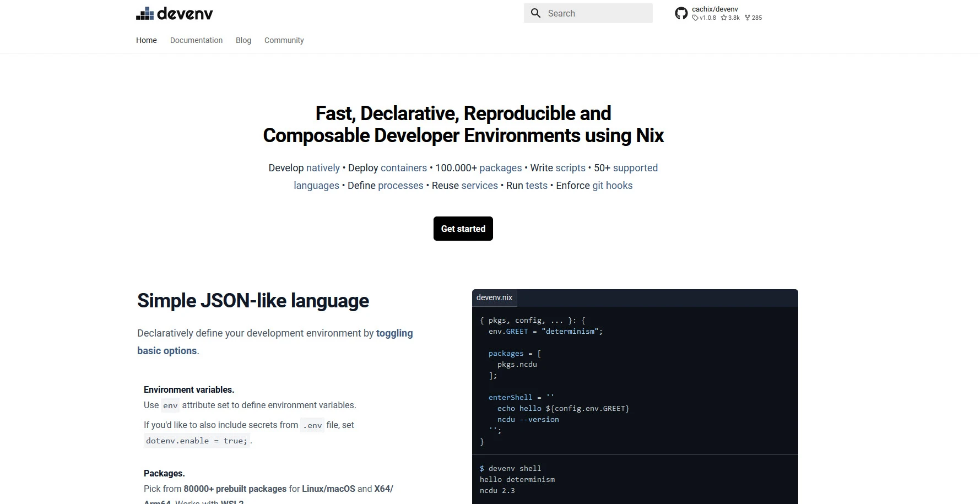Click the Get started button
Viewport: 980px width, 504px height.
point(463,229)
